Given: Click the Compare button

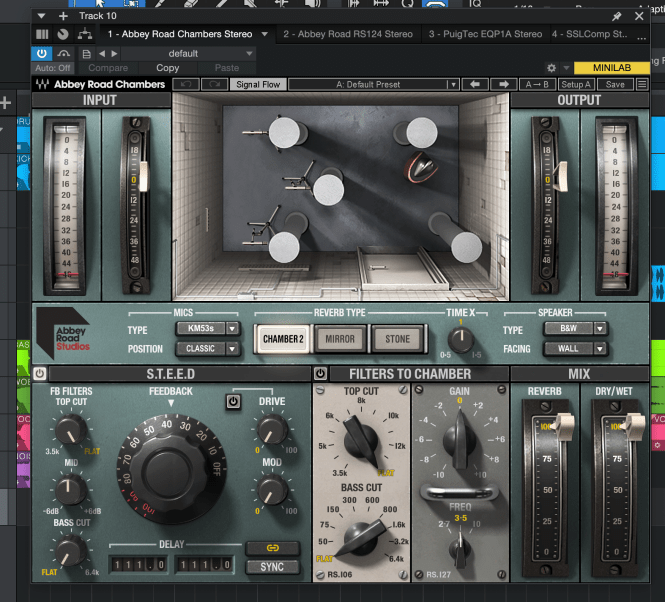Looking at the screenshot, I should click(108, 68).
